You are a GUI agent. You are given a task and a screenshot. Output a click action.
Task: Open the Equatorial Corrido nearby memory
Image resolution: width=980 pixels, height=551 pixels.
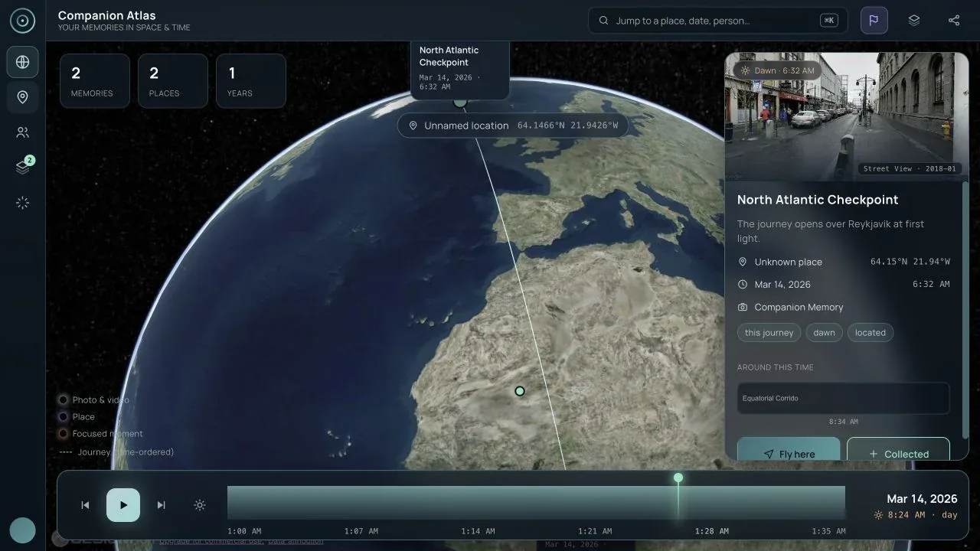point(843,399)
